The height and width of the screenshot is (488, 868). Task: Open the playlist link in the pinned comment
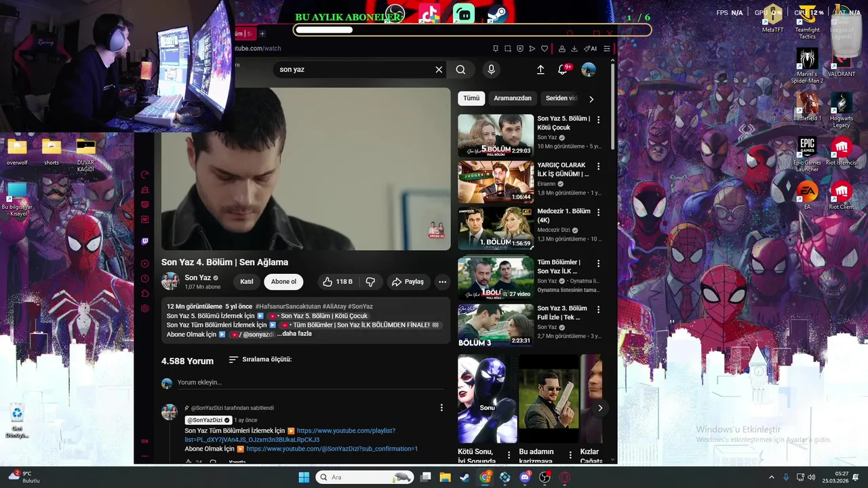tap(290, 435)
